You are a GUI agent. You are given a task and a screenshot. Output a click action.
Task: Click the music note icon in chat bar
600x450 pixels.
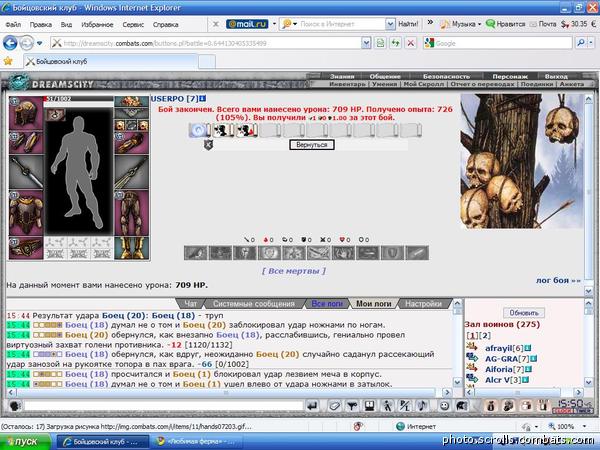coord(422,406)
